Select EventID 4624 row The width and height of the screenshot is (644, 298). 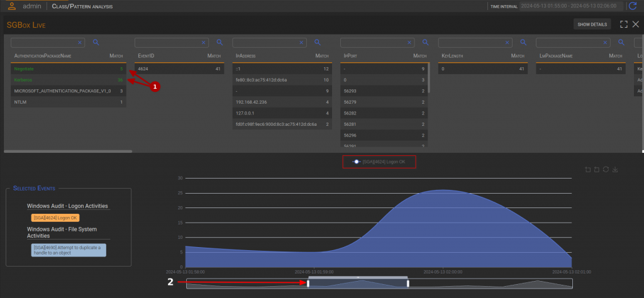click(179, 69)
